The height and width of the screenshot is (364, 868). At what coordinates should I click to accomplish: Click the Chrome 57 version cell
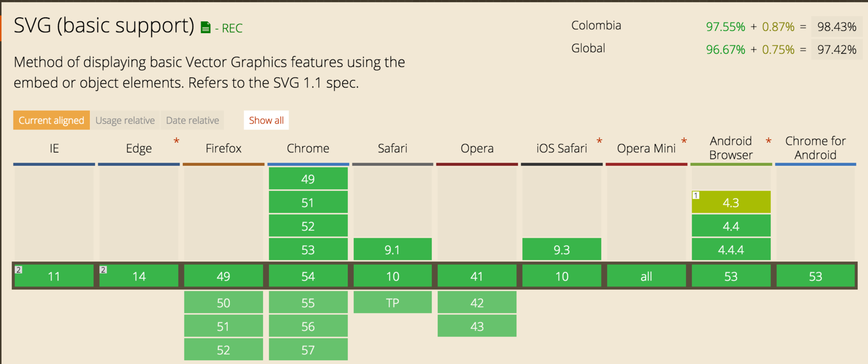[x=308, y=350]
